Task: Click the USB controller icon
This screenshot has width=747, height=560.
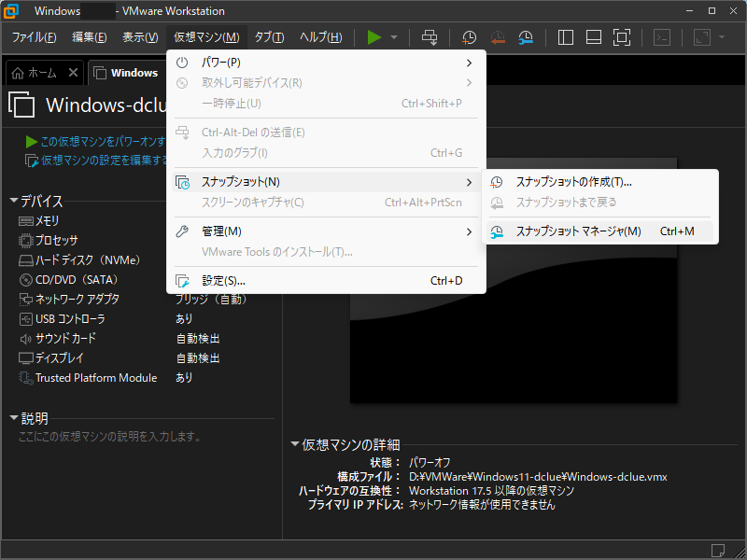Action: pyautogui.click(x=26, y=319)
